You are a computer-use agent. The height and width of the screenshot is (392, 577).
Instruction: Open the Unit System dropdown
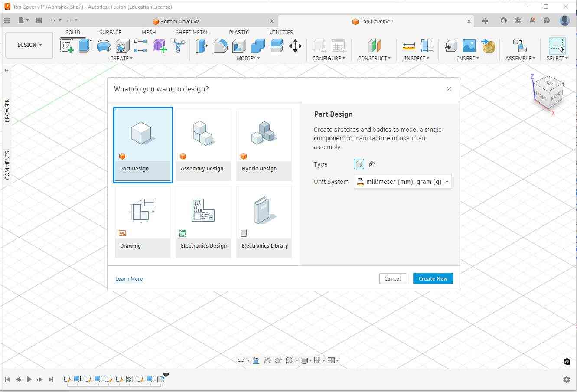coord(403,182)
